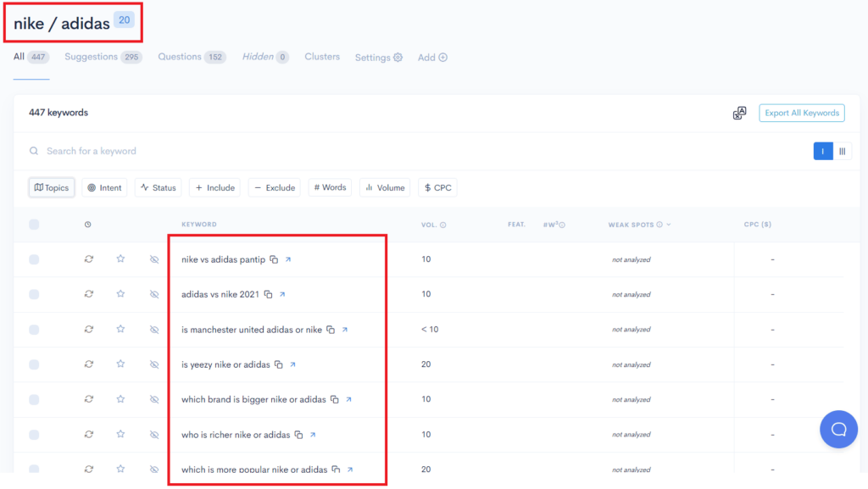Star the keyword "adidas vs nike 2021"
868x489 pixels.
(120, 294)
